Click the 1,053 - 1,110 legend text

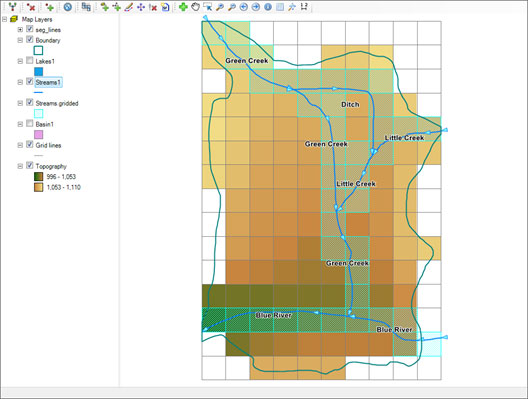64,187
